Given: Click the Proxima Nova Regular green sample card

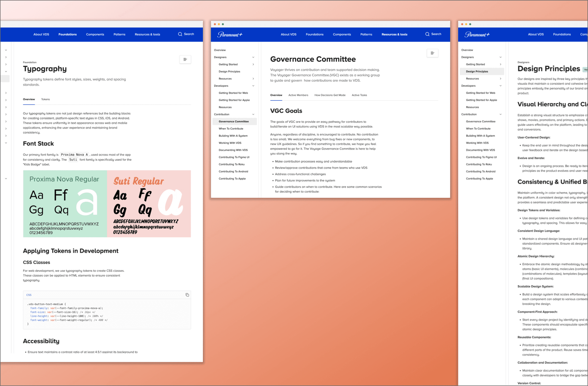Looking at the screenshot, I should (x=65, y=204).
